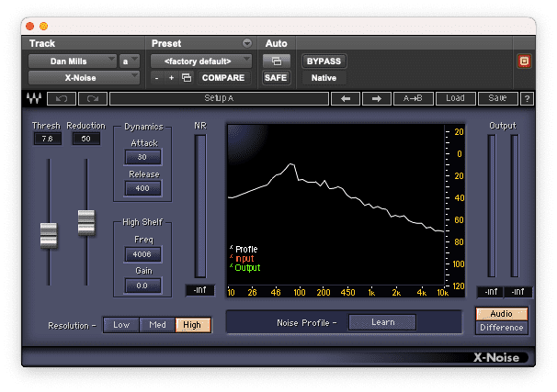Open the X-Noise plugin selector
Screen dimensions: 557x392
click(x=79, y=78)
